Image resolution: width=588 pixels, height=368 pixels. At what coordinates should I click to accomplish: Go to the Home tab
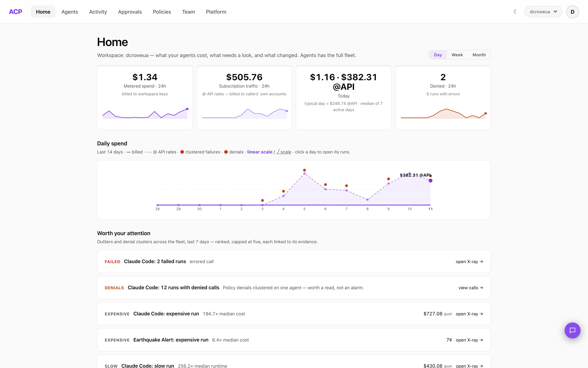click(x=43, y=12)
